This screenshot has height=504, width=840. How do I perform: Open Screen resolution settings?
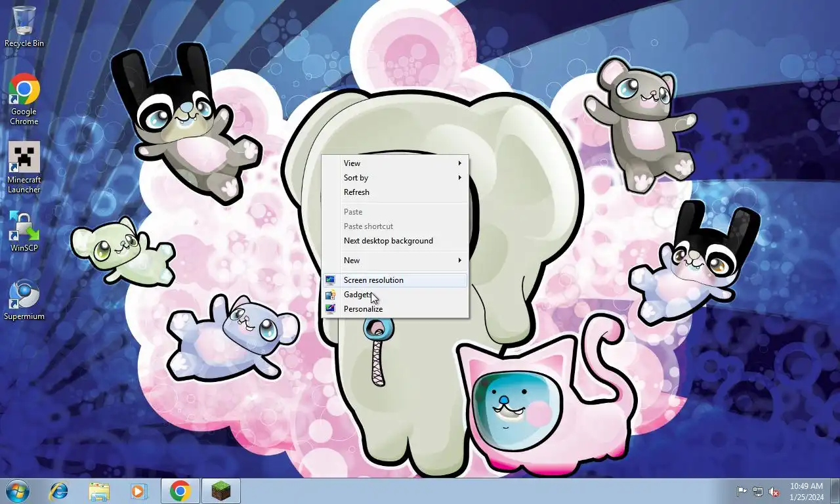click(395, 280)
